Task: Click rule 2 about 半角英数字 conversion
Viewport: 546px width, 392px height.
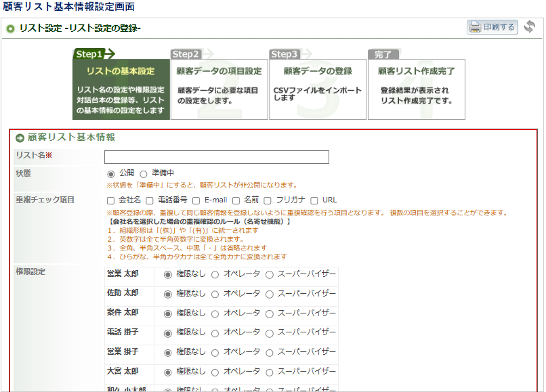Action: click(x=176, y=239)
